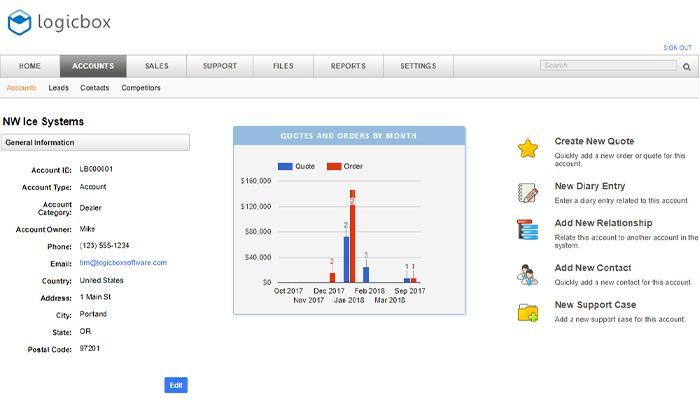Open the REPORTS tab
The width and height of the screenshot is (700, 400).
[x=348, y=66]
